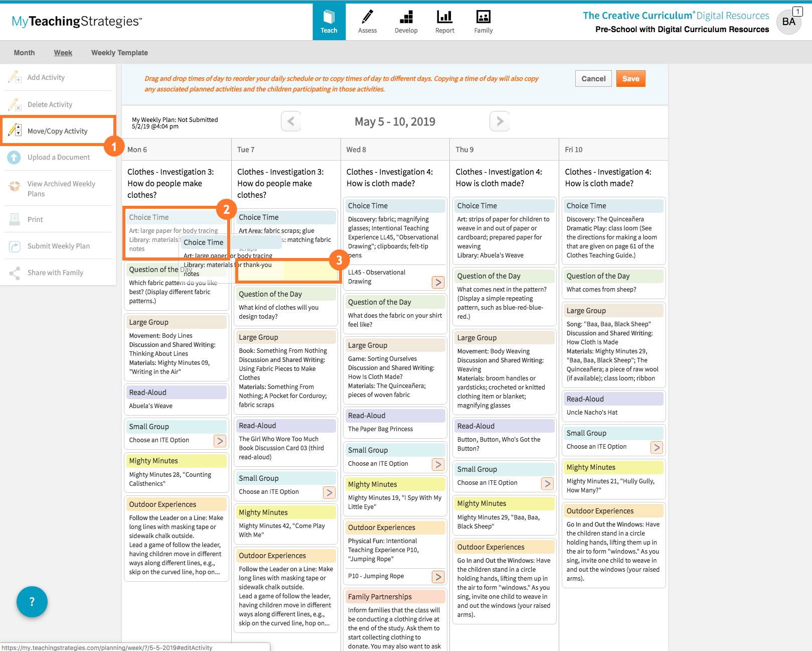The height and width of the screenshot is (651, 812).
Task: Expand Monday's Small Group ITE Option
Action: [x=220, y=441]
